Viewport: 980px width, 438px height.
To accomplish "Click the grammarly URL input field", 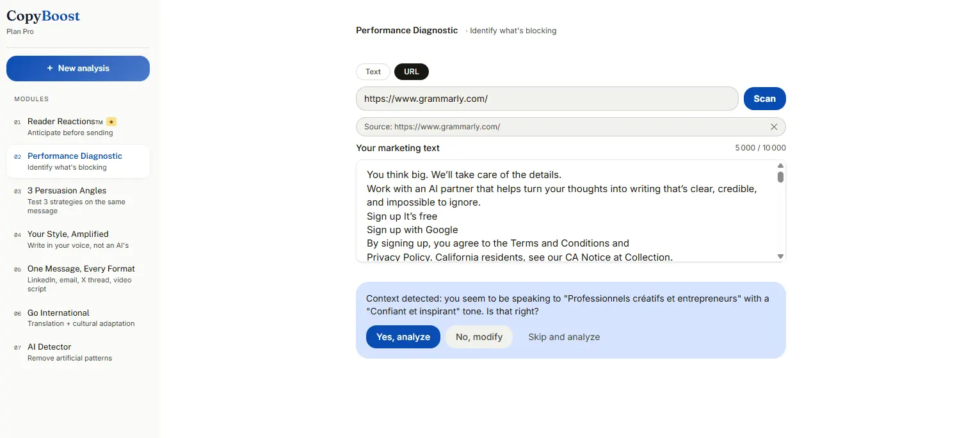I will click(547, 99).
